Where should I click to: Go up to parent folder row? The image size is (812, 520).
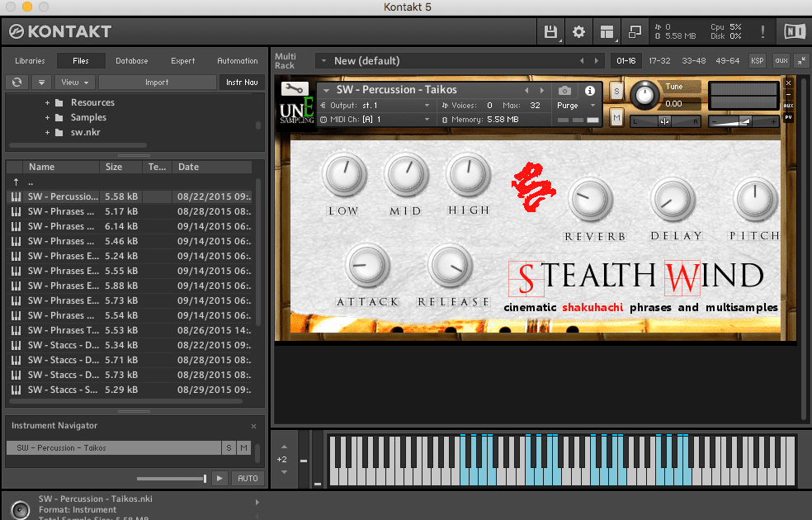click(x=130, y=182)
